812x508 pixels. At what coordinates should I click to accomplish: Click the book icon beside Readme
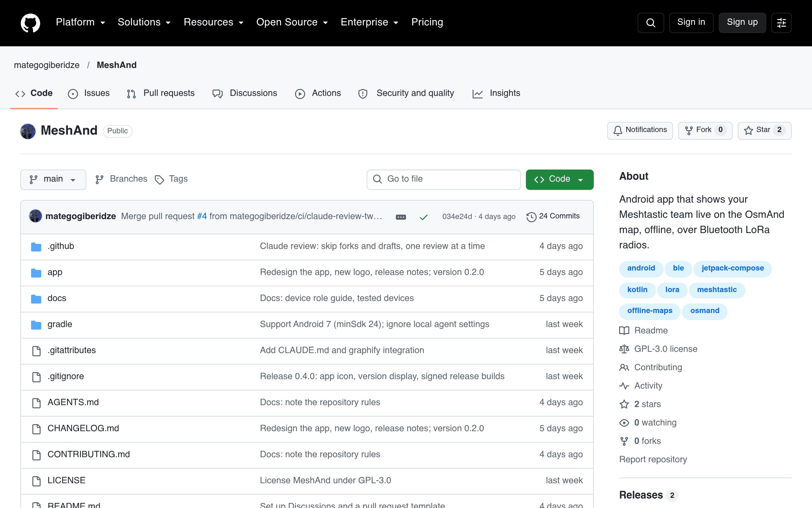point(624,331)
